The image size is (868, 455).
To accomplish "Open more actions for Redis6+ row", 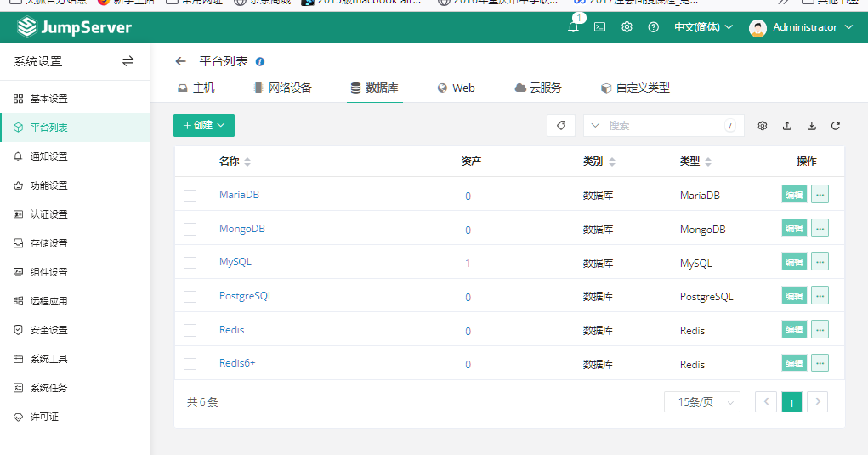I will point(820,363).
